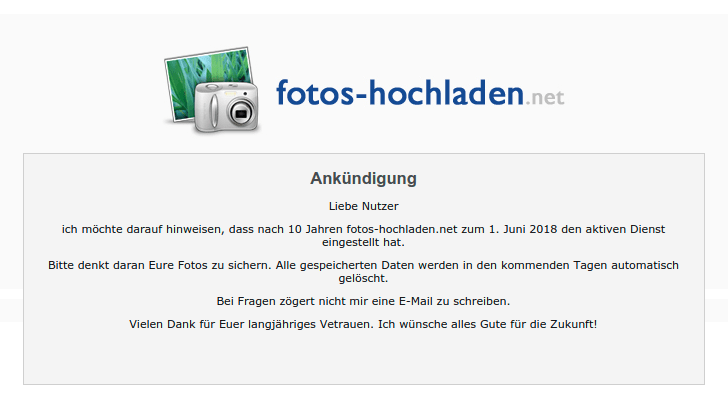Click the camera and photo logo icon
This screenshot has width=728, height=408.
click(x=212, y=90)
